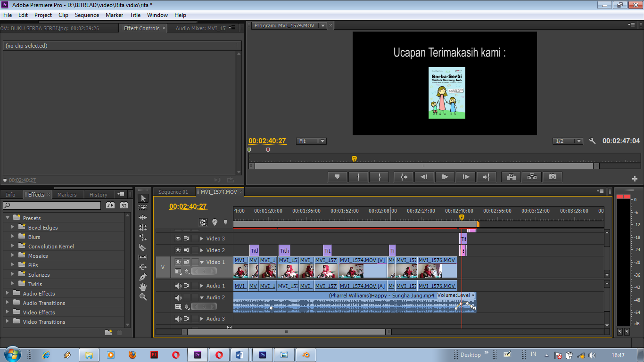
Task: Toggle the timeline Snap button
Action: (203, 222)
